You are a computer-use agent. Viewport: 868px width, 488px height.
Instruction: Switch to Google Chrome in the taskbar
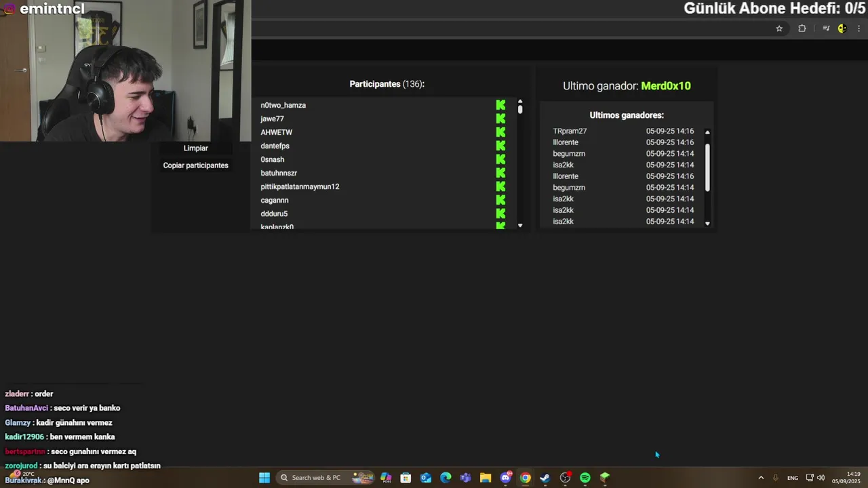click(526, 478)
